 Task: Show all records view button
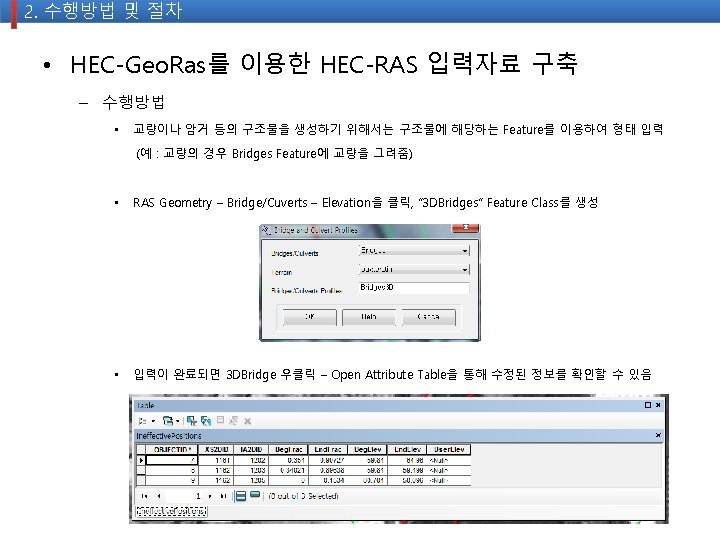coord(241,496)
